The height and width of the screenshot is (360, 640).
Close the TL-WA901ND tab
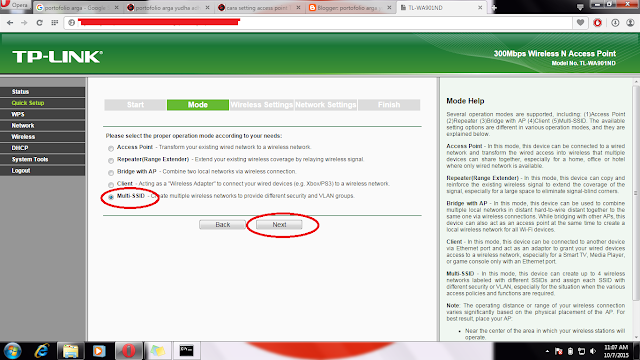pyautogui.click(x=480, y=7)
